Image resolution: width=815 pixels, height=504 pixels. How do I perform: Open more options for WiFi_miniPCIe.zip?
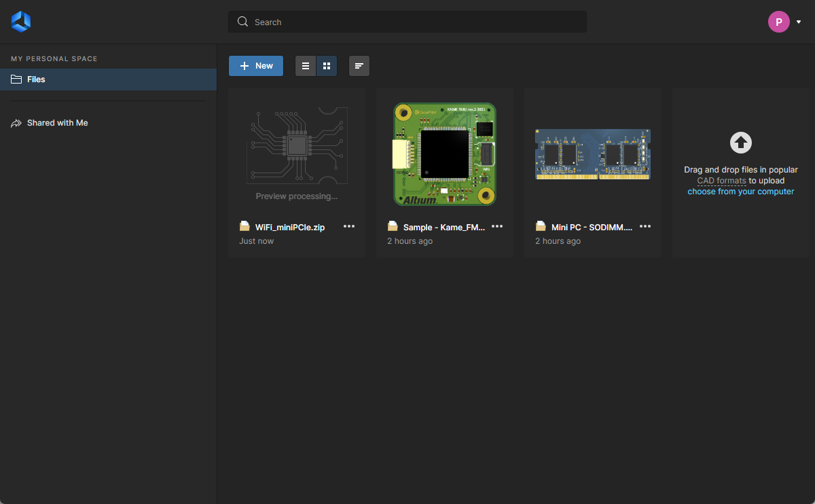coord(349,227)
